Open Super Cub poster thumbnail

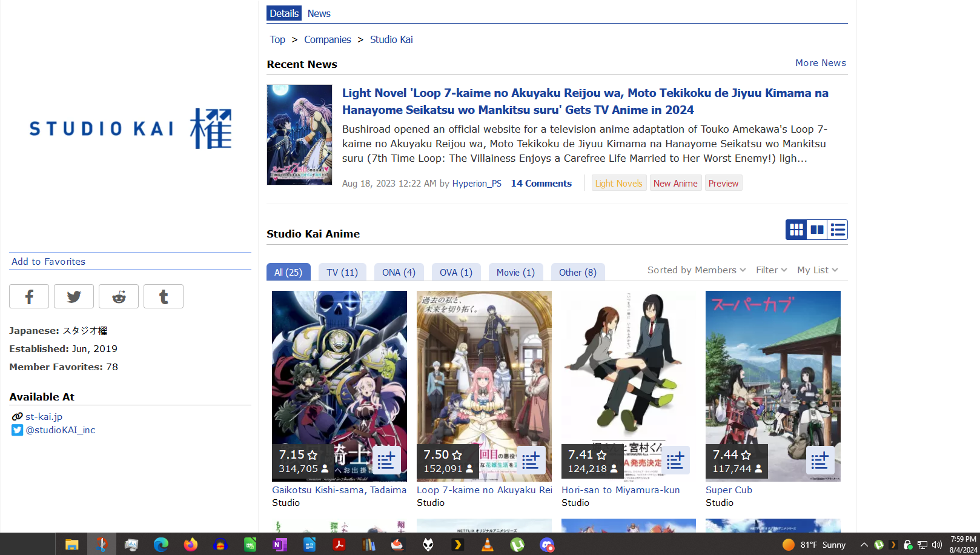[773, 386]
